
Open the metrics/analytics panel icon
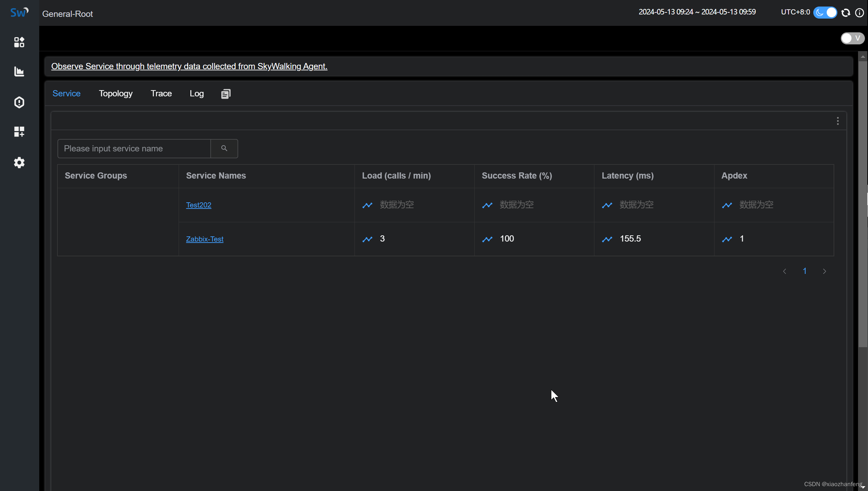(x=19, y=72)
